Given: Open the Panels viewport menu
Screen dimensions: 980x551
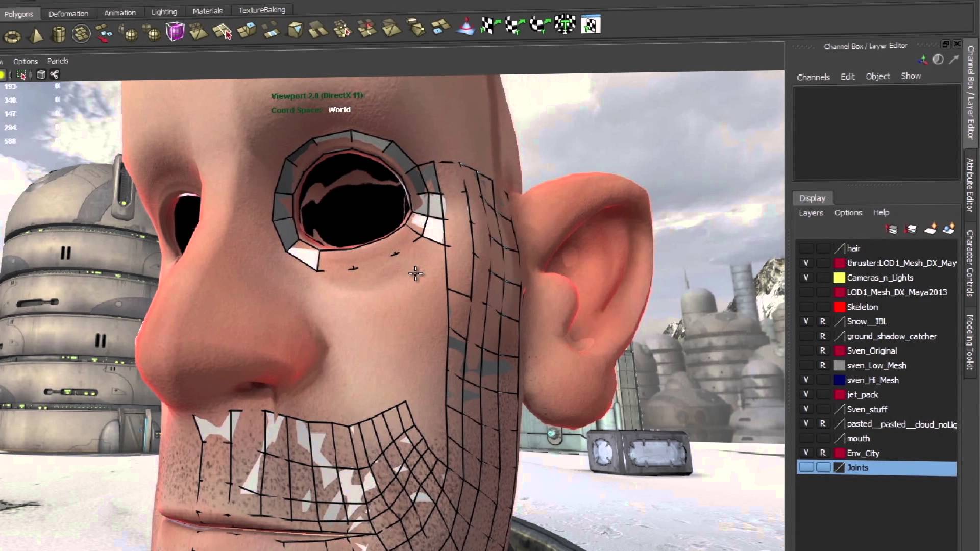Looking at the screenshot, I should tap(57, 61).
